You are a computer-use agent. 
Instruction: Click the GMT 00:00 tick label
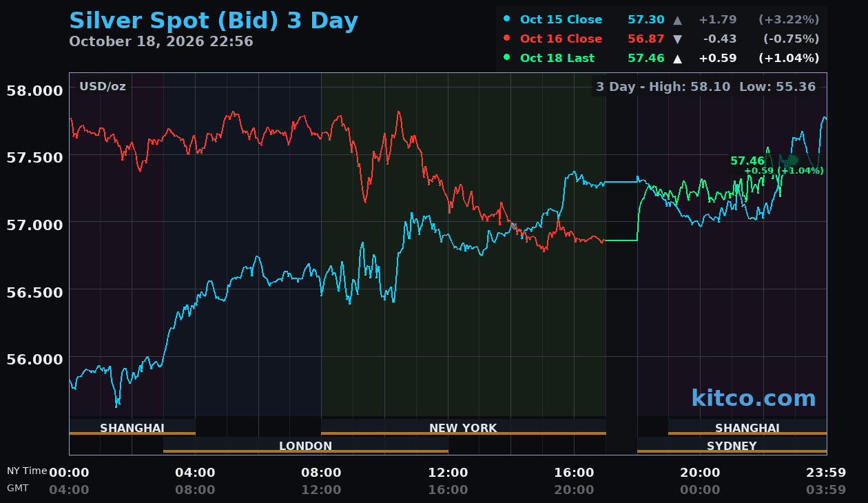tap(700, 490)
